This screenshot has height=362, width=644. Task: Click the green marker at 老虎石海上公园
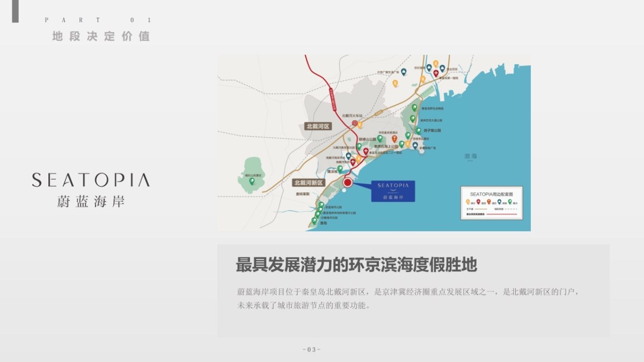[402, 144]
